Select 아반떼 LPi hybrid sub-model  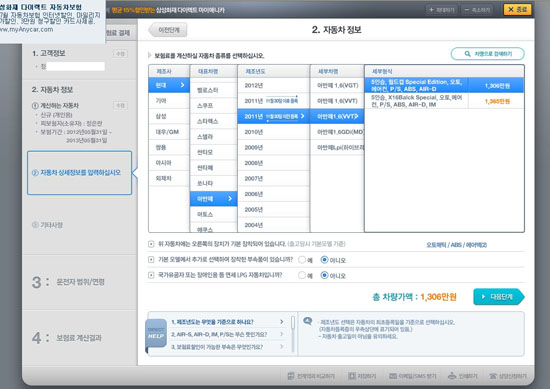[x=337, y=147]
